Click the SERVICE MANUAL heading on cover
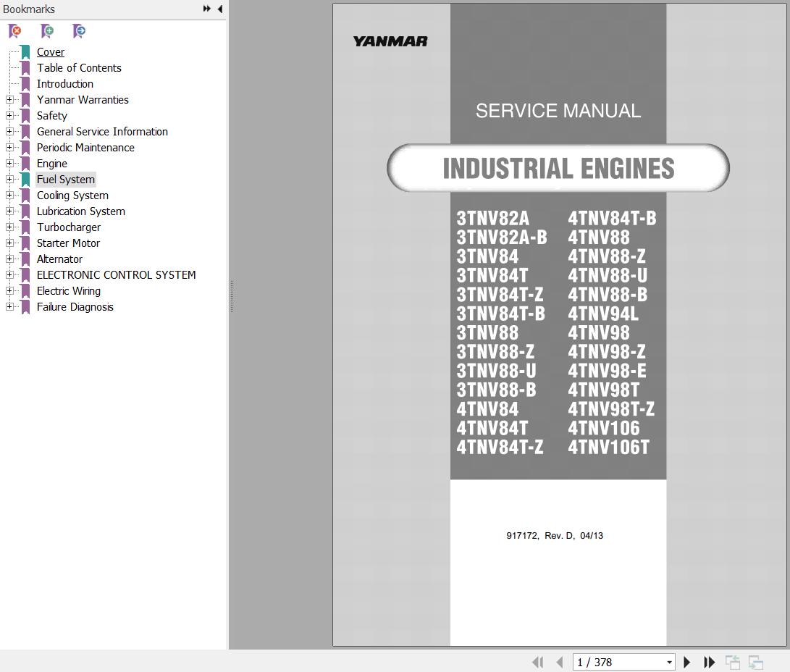790x672 pixels. tap(558, 111)
